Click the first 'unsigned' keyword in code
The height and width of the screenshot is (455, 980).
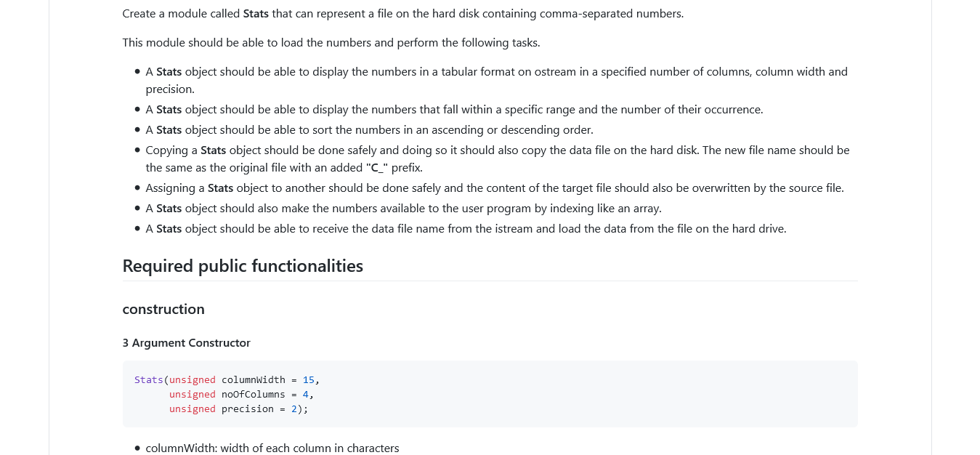pos(193,380)
